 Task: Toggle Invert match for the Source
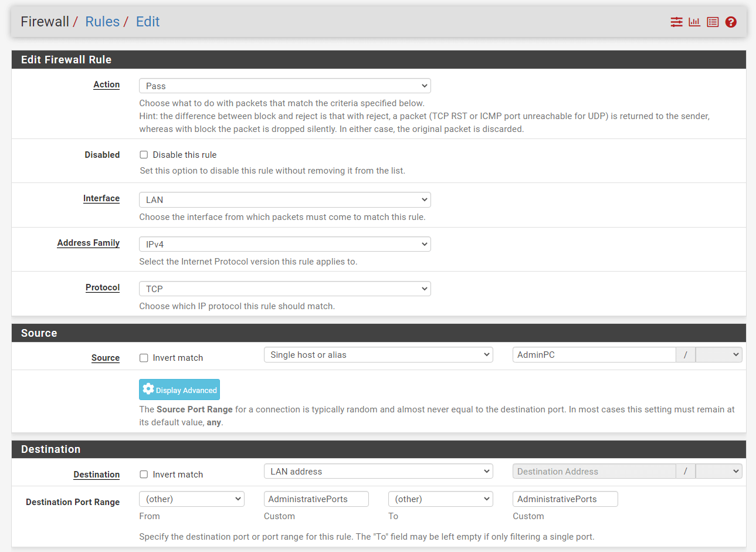(144, 358)
